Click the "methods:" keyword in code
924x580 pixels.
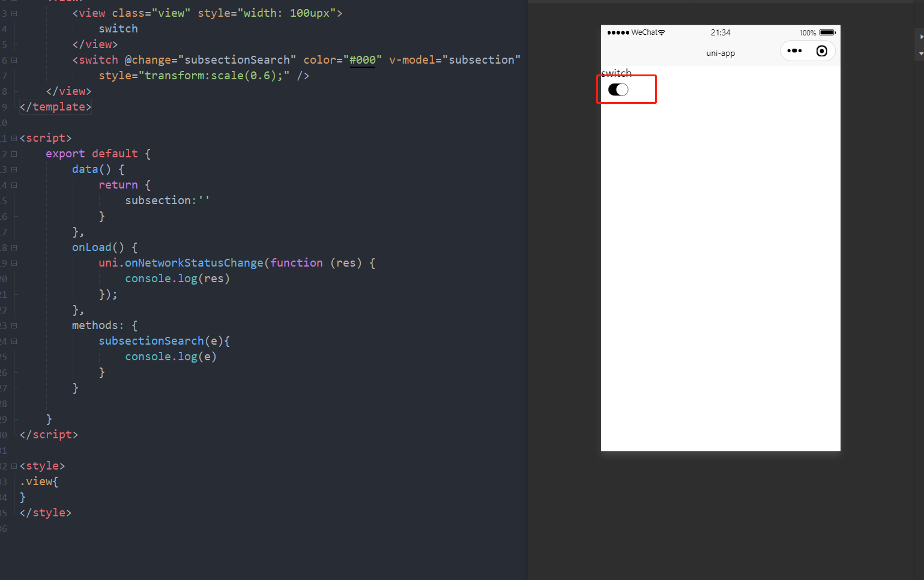tap(98, 325)
